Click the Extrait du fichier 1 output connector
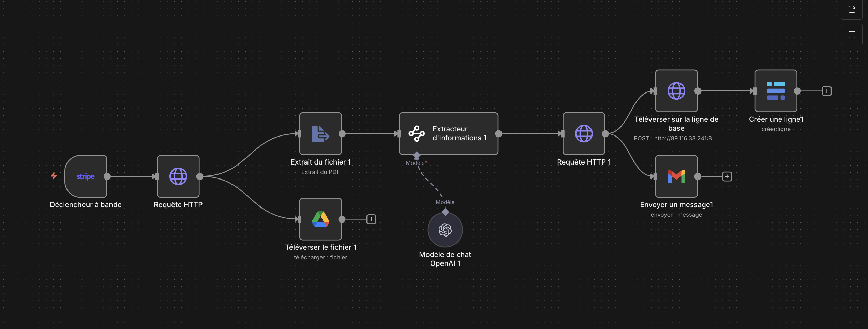The height and width of the screenshot is (329, 868). [342, 134]
